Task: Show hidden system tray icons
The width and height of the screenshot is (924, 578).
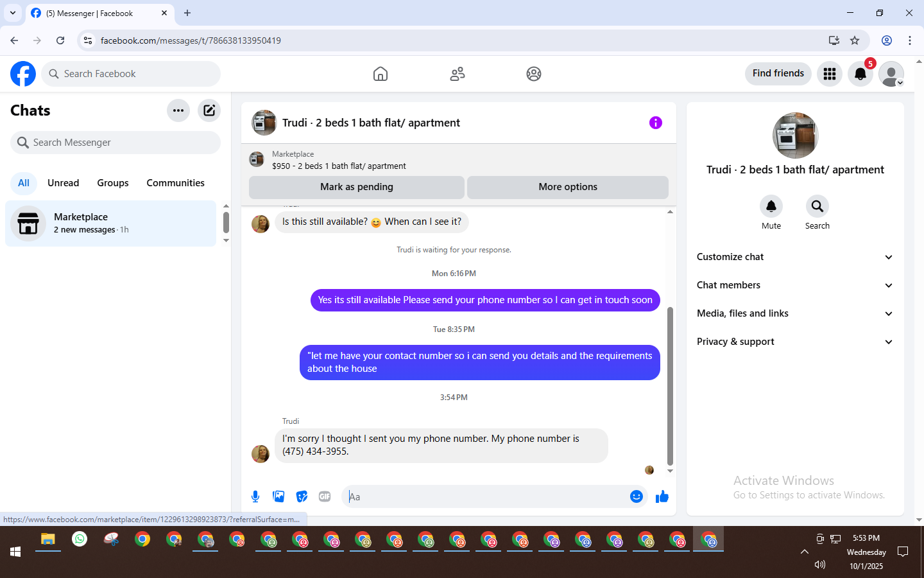Action: (805, 552)
